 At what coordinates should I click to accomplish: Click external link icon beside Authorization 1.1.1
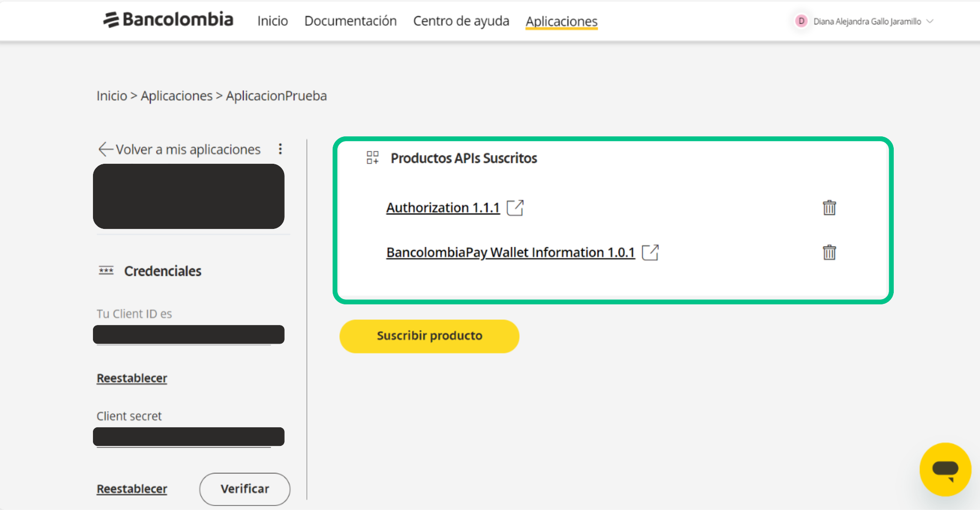tap(515, 208)
